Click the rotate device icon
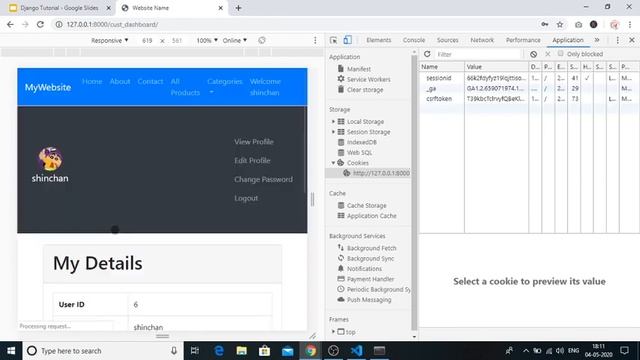 click(x=262, y=40)
